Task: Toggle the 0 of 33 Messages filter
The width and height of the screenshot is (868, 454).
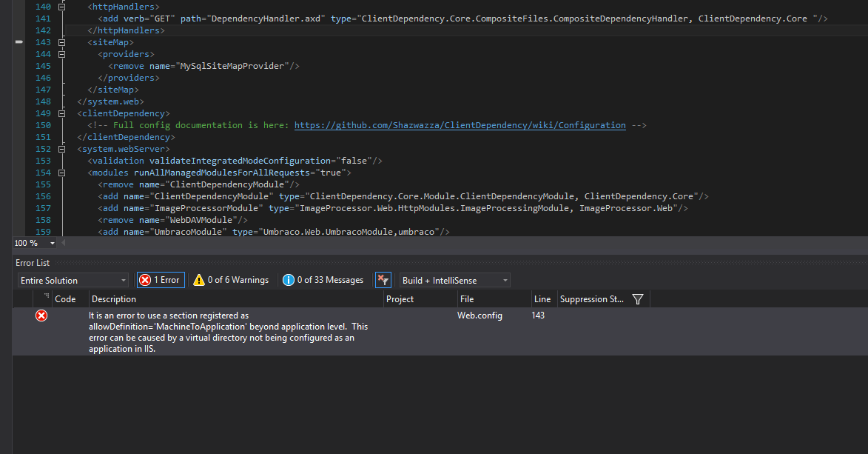Action: pyautogui.click(x=323, y=280)
